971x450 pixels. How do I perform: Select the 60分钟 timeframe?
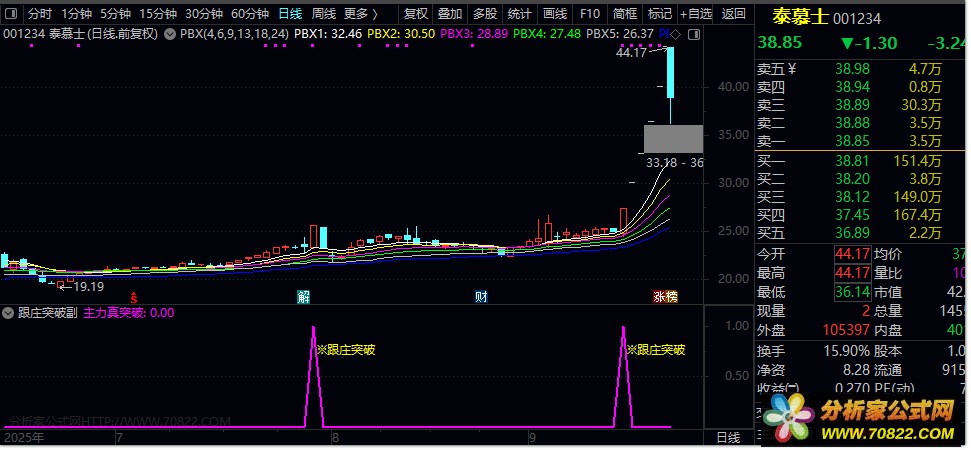click(x=250, y=14)
